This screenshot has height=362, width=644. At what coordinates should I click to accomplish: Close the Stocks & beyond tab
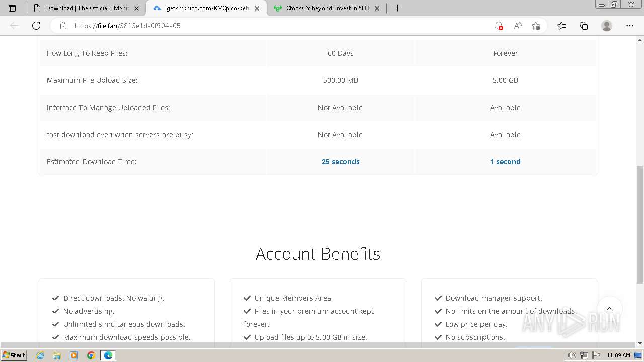click(377, 8)
